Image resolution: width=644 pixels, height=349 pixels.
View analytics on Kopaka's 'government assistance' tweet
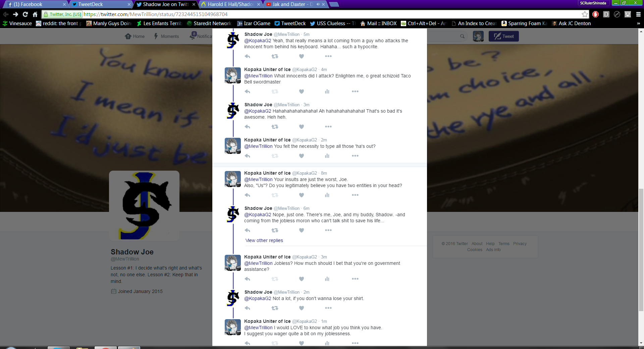(x=327, y=279)
